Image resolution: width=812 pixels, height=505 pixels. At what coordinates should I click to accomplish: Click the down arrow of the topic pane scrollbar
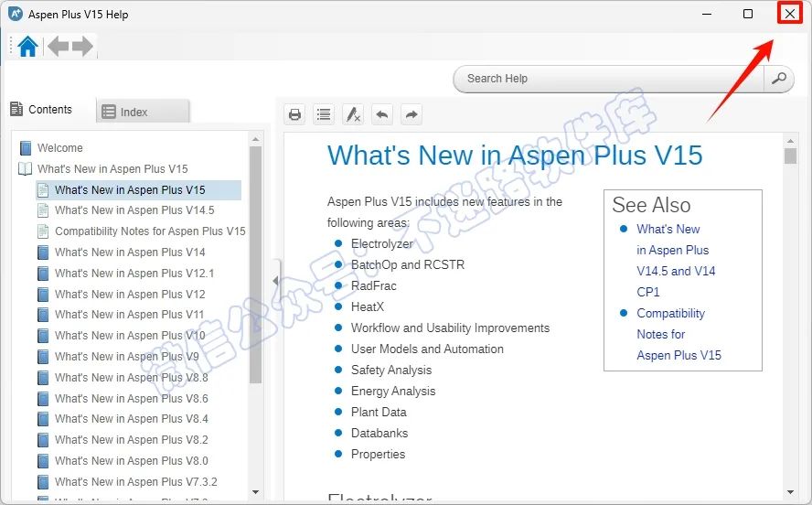click(x=790, y=492)
